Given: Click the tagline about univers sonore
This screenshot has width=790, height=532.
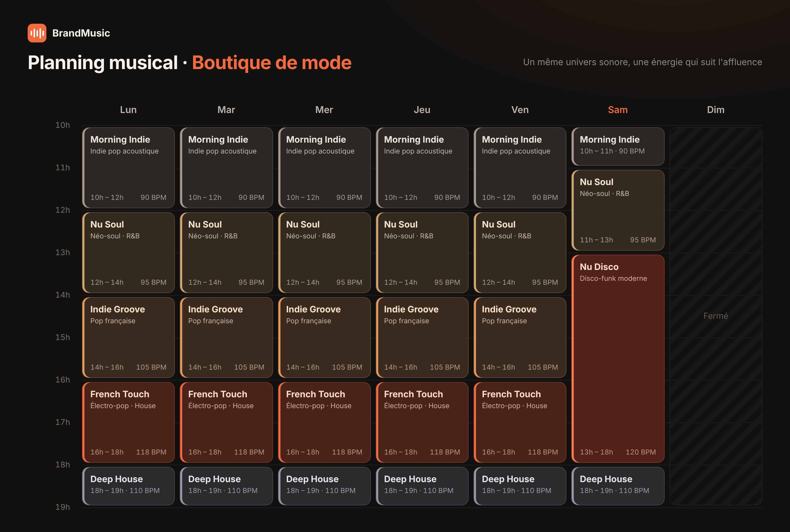Looking at the screenshot, I should pyautogui.click(x=642, y=62).
